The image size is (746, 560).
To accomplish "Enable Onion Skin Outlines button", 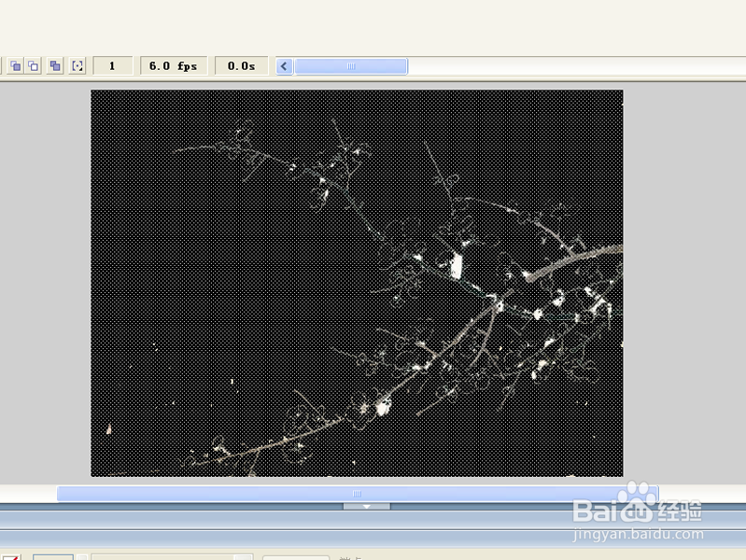I will pyautogui.click(x=34, y=65).
